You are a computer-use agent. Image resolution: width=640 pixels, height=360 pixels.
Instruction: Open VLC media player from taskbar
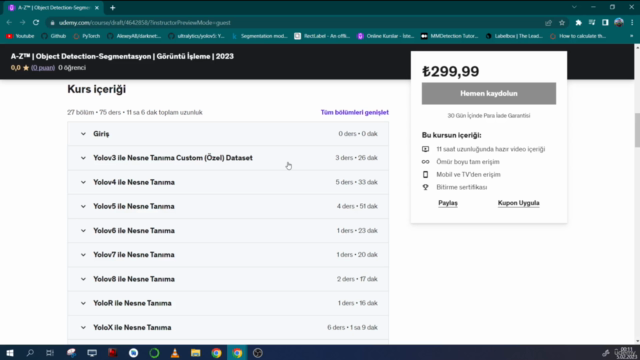(x=175, y=353)
